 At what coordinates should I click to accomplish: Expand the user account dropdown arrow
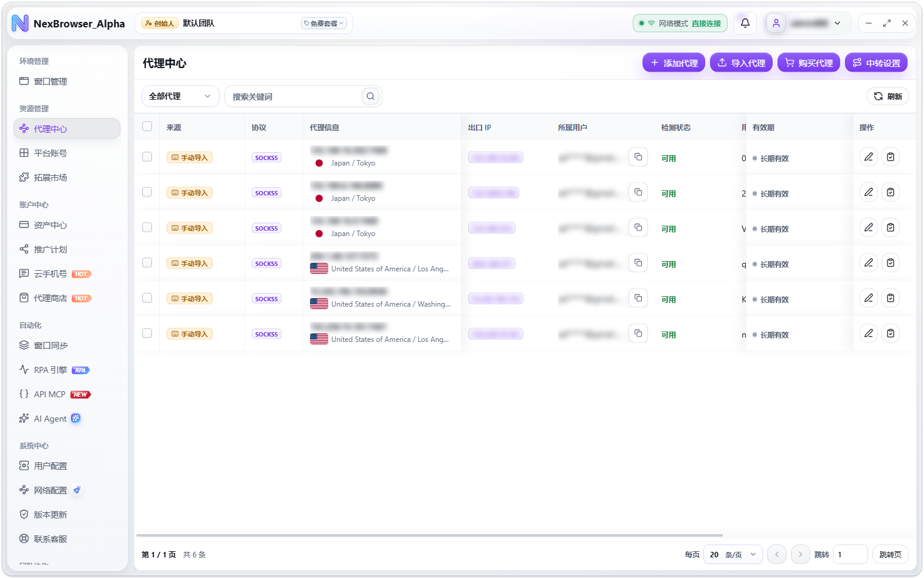[838, 23]
